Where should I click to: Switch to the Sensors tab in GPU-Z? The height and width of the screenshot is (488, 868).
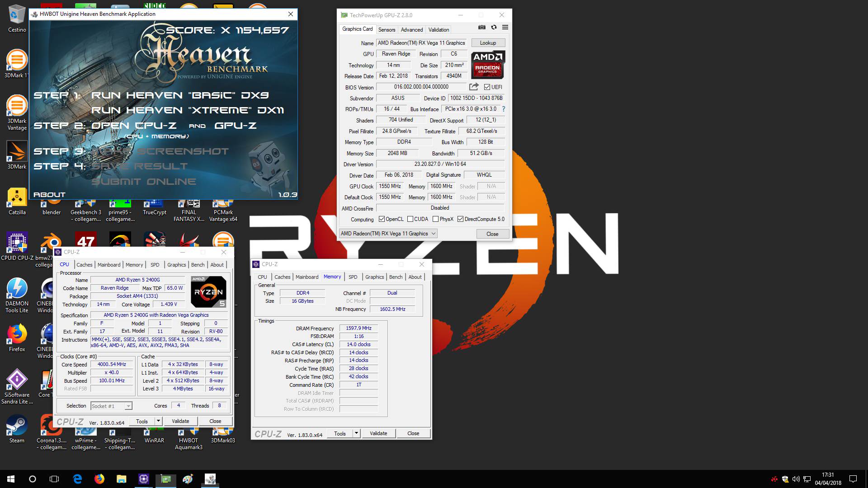387,30
